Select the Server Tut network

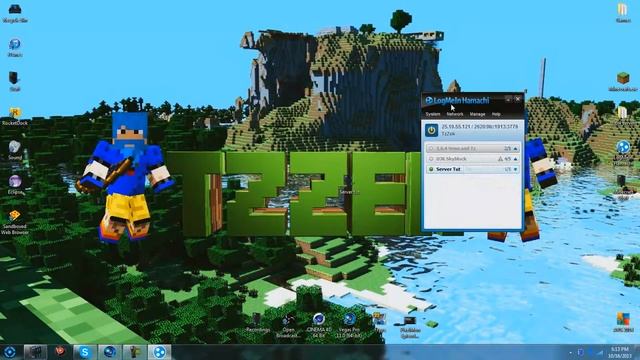point(472,169)
